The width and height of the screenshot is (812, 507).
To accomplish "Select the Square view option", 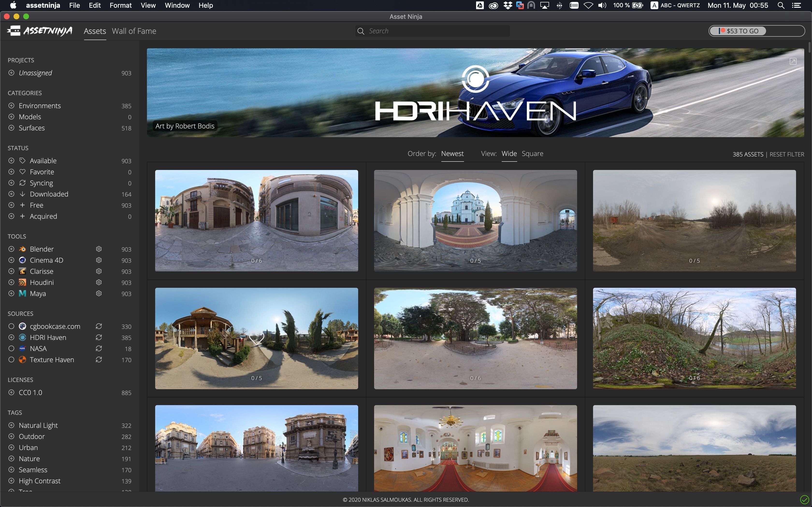I will tap(532, 154).
